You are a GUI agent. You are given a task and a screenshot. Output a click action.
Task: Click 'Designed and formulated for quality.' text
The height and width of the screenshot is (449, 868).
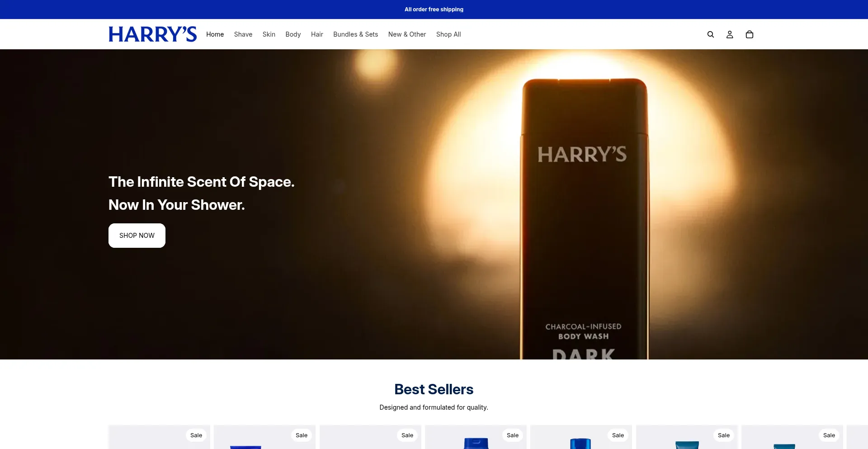(434, 407)
